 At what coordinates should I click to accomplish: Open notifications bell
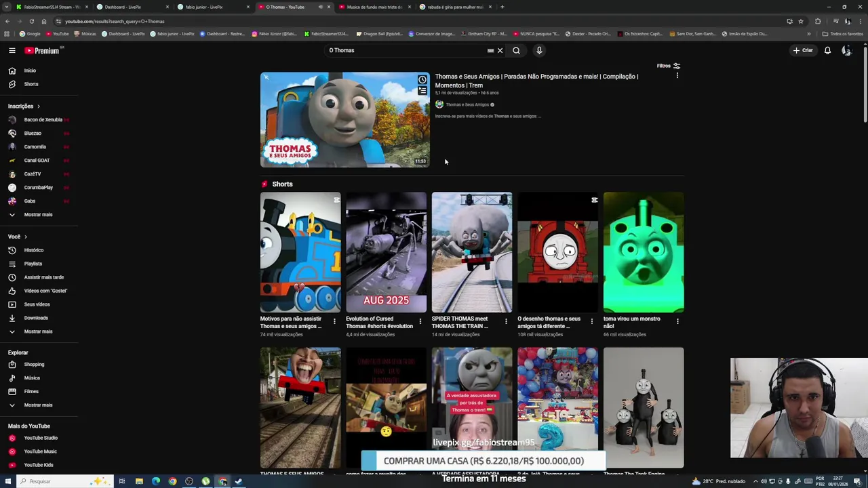[827, 50]
